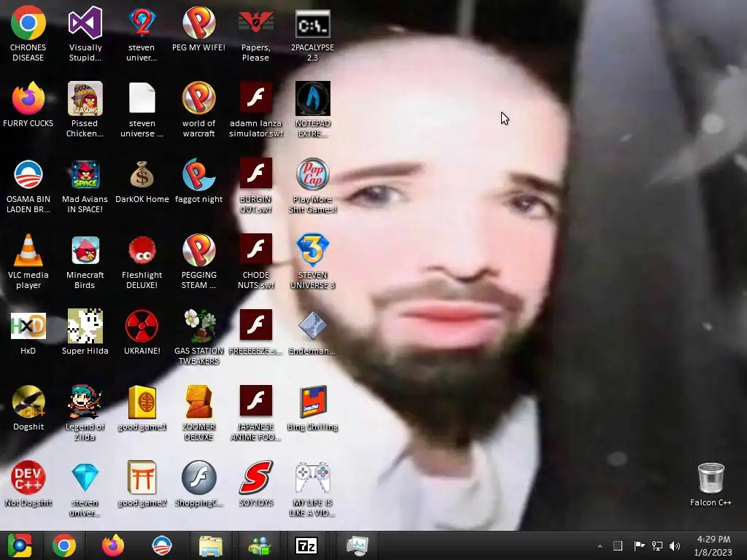Viewport: 747px width, 560px height.
Task: Open the GAS STATION TWEAKERS plant icon
Action: 198,326
